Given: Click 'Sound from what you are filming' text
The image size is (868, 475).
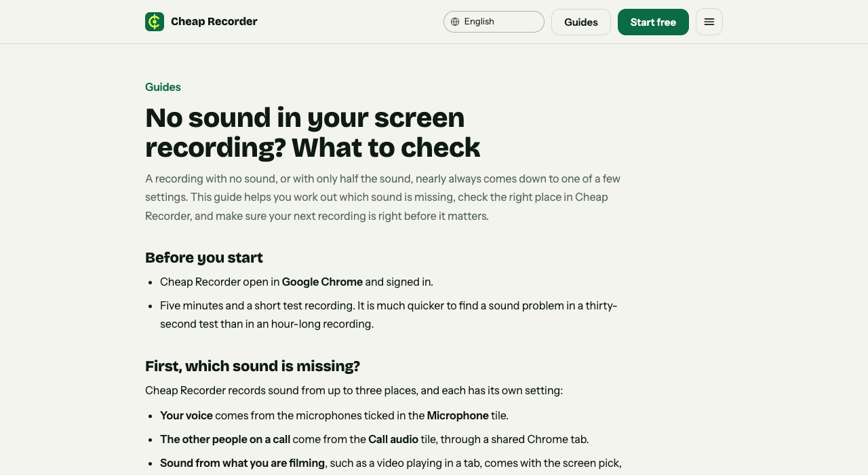Looking at the screenshot, I should pyautogui.click(x=243, y=463).
